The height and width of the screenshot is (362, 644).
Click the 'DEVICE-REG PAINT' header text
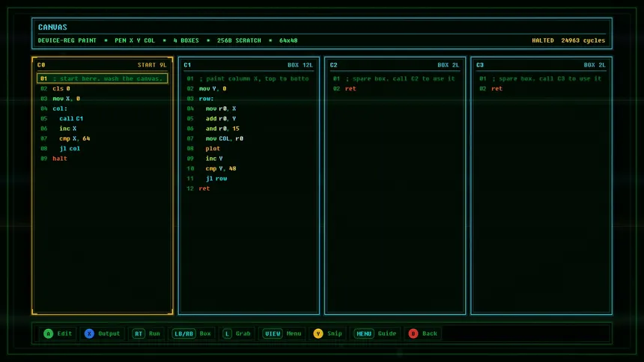pyautogui.click(x=67, y=40)
